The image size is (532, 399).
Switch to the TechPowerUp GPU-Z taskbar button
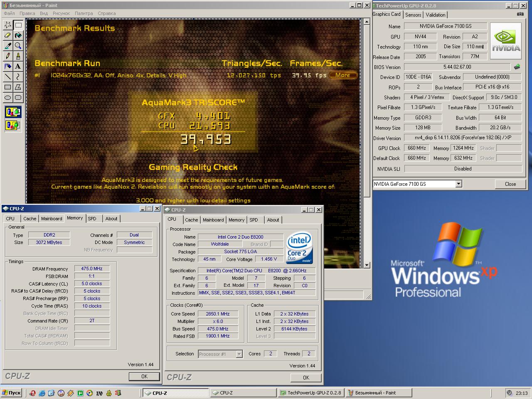point(310,393)
